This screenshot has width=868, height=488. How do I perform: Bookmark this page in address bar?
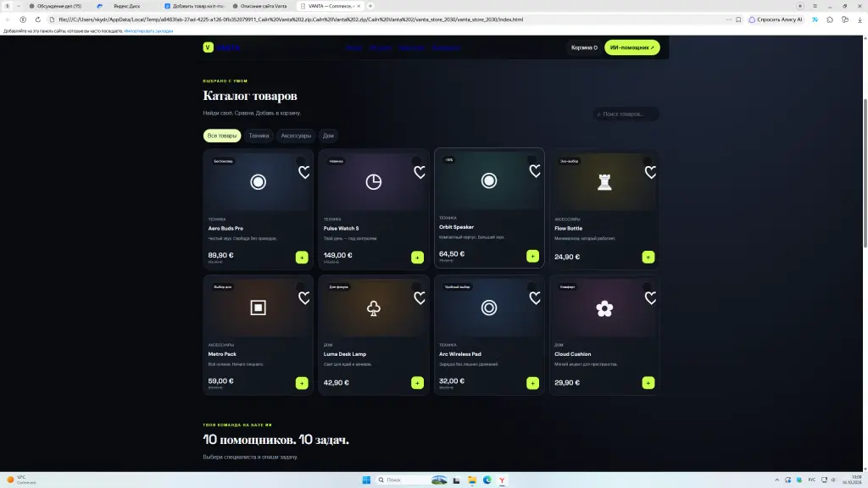point(738,19)
